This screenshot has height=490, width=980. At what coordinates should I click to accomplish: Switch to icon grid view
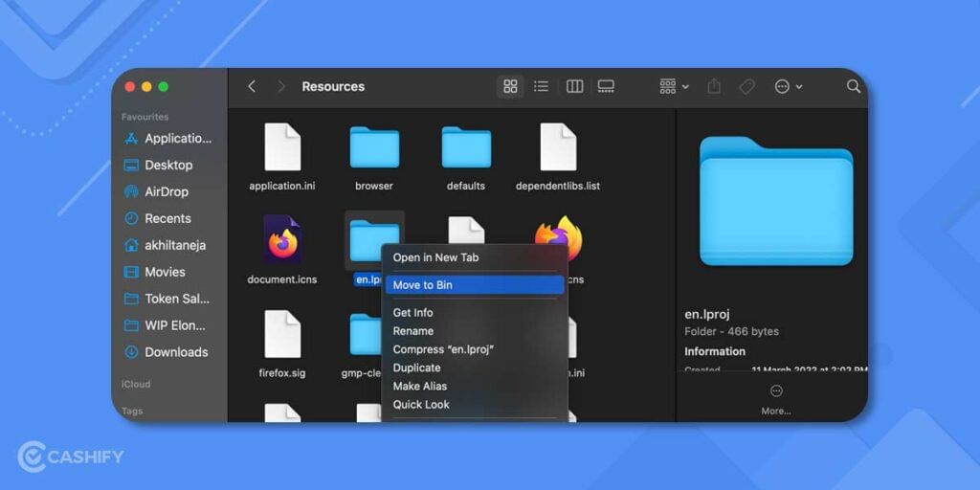(x=510, y=87)
